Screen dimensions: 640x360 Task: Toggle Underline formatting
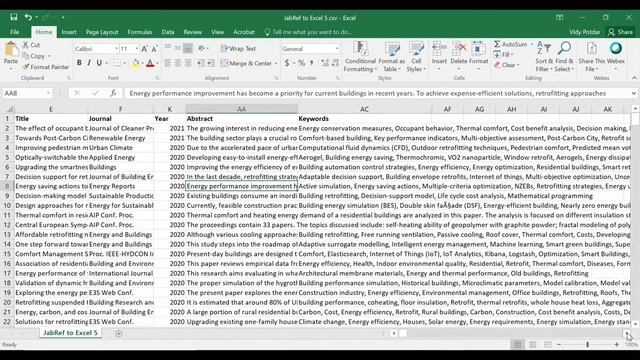(x=99, y=63)
